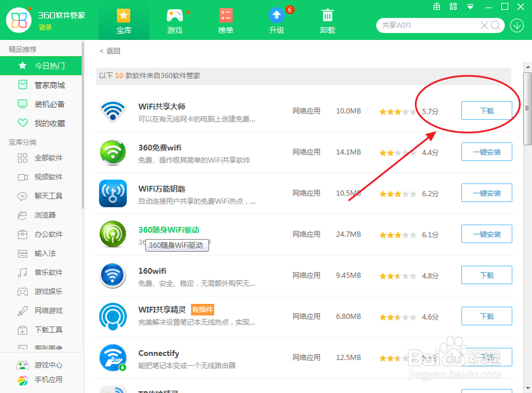Select 全部软件 category
Image resolution: width=532 pixels, height=393 pixels.
pyautogui.click(x=41, y=157)
